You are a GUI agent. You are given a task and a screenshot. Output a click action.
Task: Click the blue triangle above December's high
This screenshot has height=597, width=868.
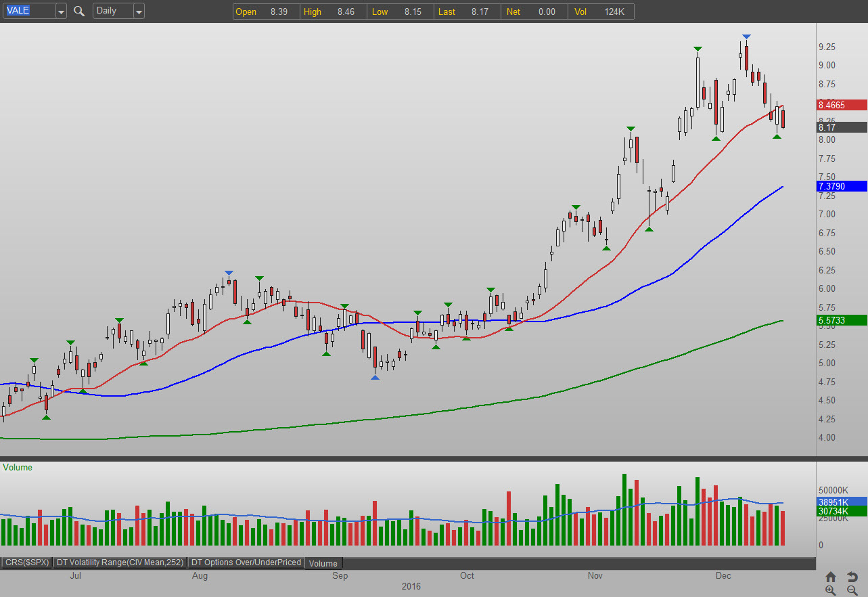tap(746, 37)
